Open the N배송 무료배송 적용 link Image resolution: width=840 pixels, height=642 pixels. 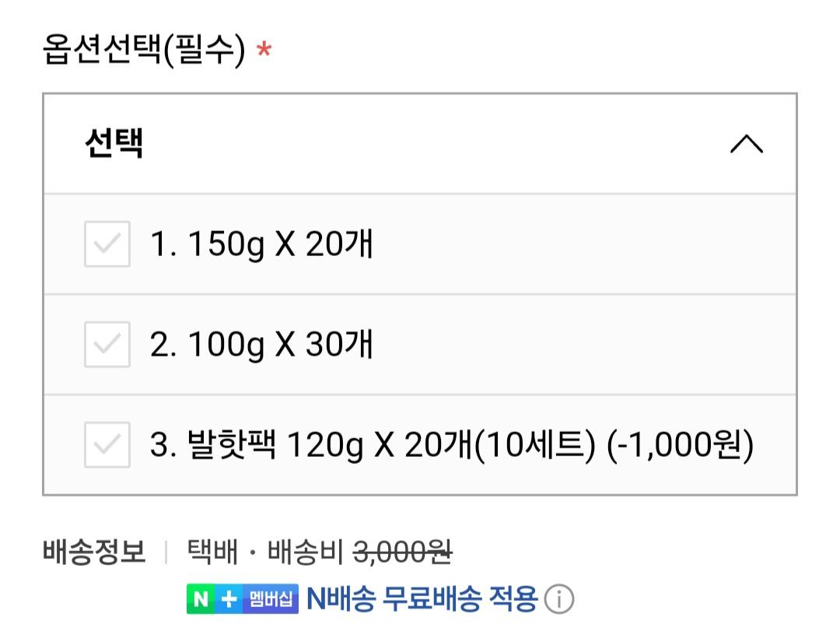(422, 598)
